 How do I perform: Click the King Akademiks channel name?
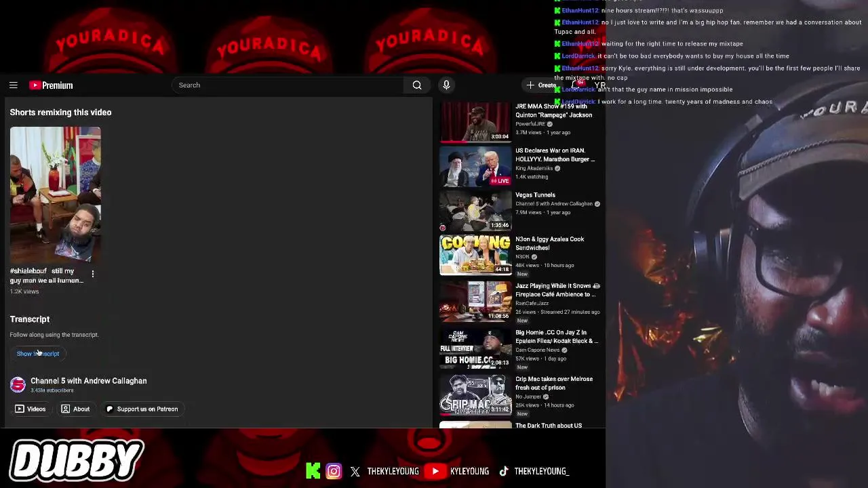(x=534, y=168)
